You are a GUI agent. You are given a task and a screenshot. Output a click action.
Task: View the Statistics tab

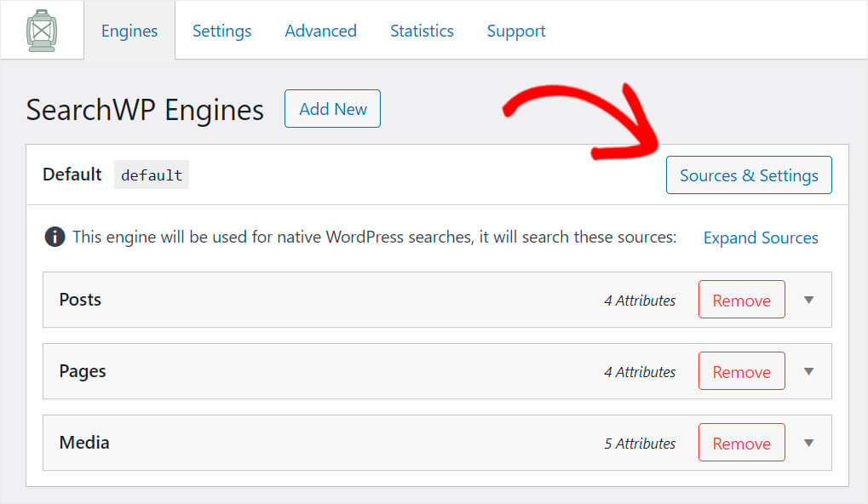click(x=422, y=31)
